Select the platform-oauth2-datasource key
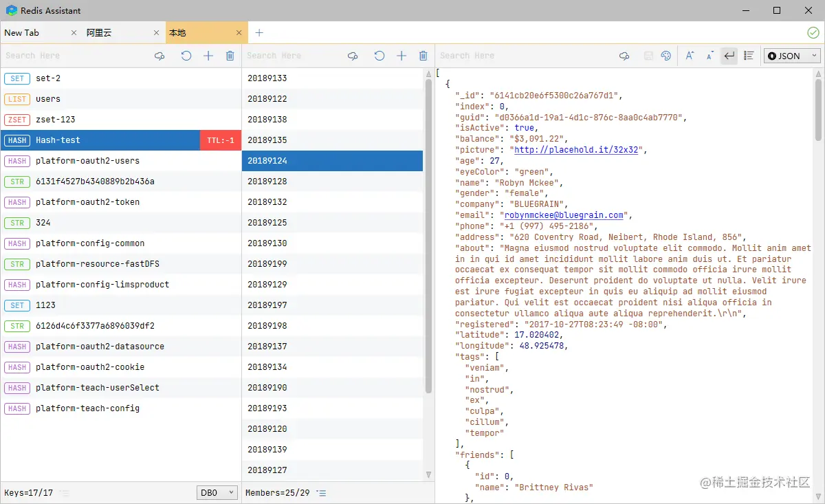Viewport: 825px width, 504px height. tap(120, 347)
